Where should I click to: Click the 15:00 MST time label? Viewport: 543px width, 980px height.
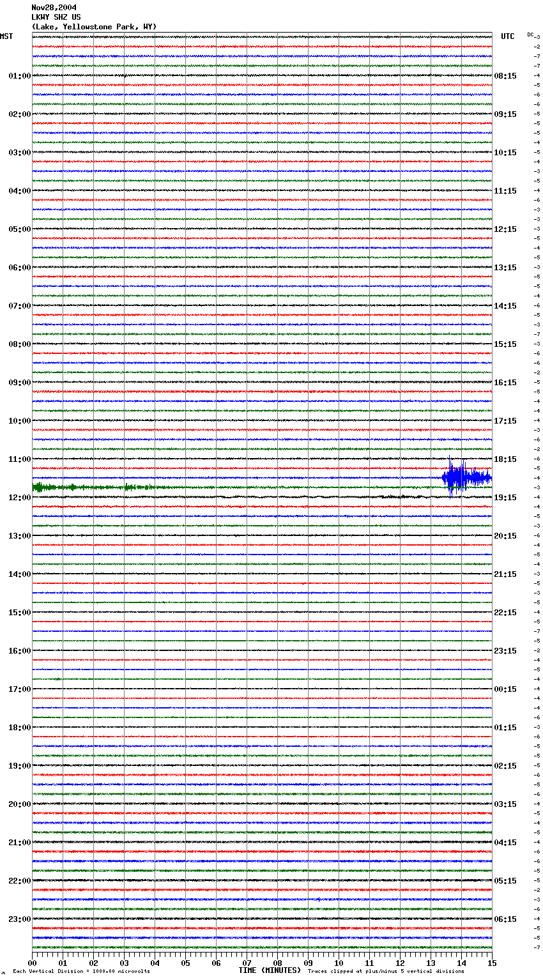[x=20, y=613]
